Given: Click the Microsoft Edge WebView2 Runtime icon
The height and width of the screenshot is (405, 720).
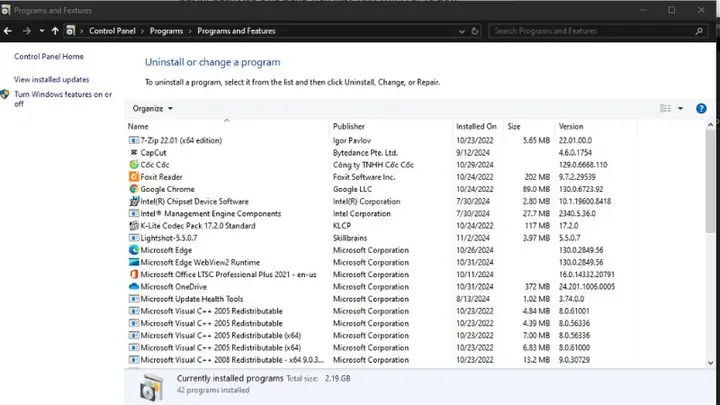Looking at the screenshot, I should [x=134, y=262].
